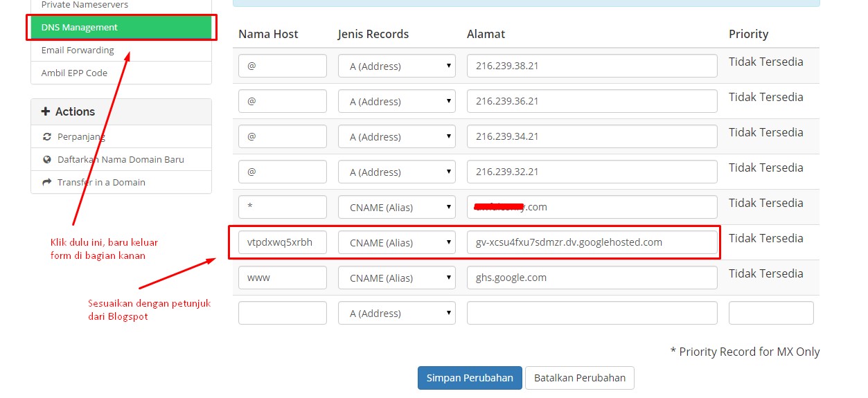This screenshot has height=398, width=868.
Task: Click the globe icon for Daftarkan Nama Domain Baru
Action: 47,159
